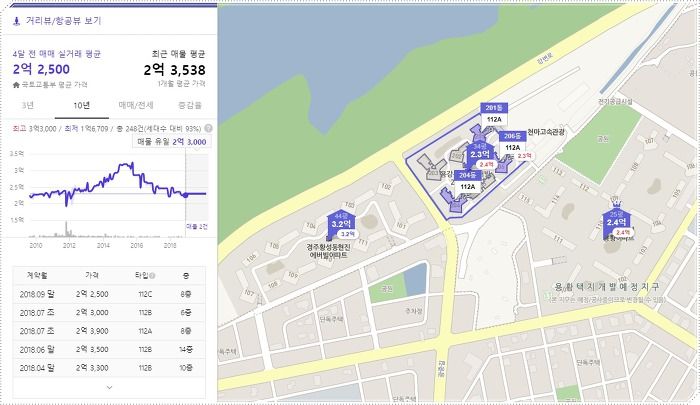The width and height of the screenshot is (700, 405).
Task: Click the 타입 info icon in table header
Action: pos(152,276)
